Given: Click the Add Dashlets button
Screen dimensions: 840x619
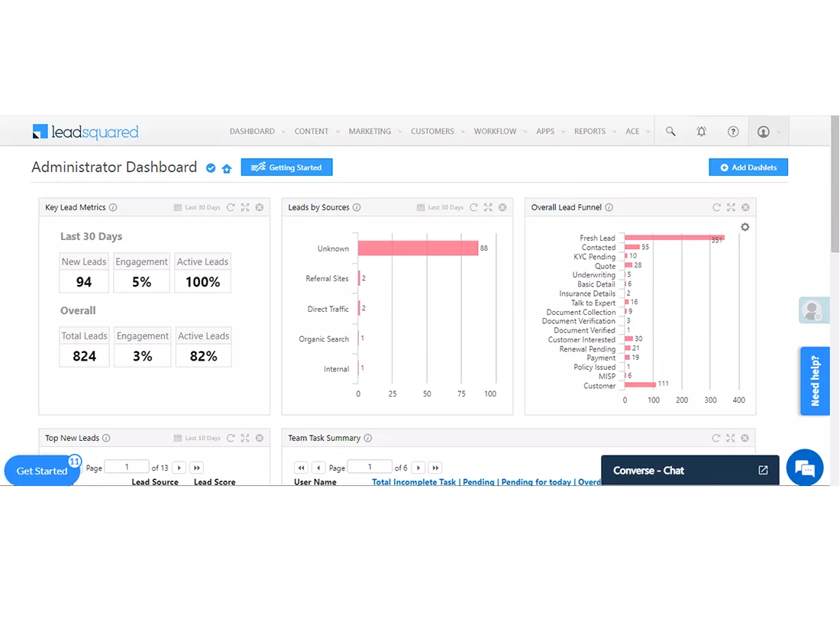Looking at the screenshot, I should 748,167.
